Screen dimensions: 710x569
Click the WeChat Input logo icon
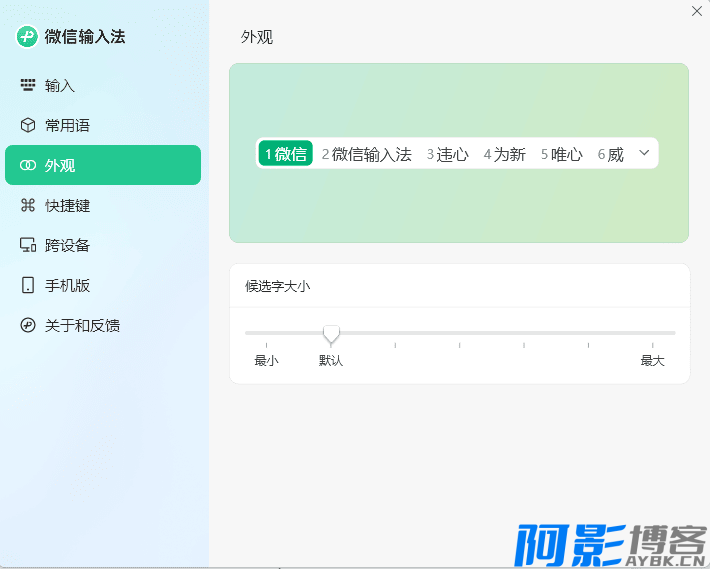(27, 37)
